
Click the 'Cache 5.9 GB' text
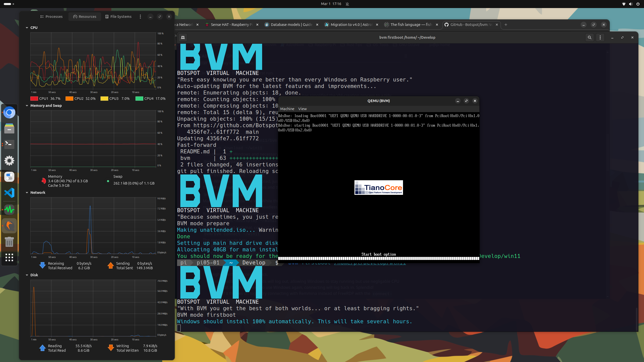coord(59,186)
